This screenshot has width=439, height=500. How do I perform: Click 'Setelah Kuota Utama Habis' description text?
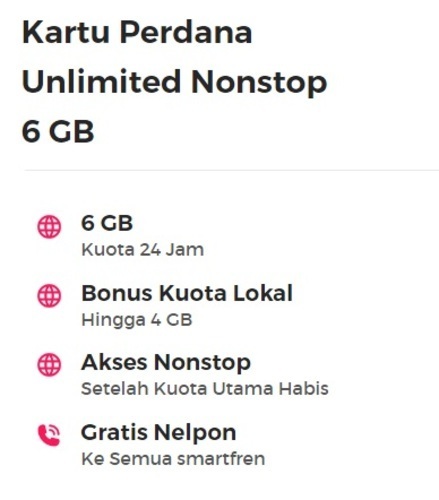click(205, 389)
